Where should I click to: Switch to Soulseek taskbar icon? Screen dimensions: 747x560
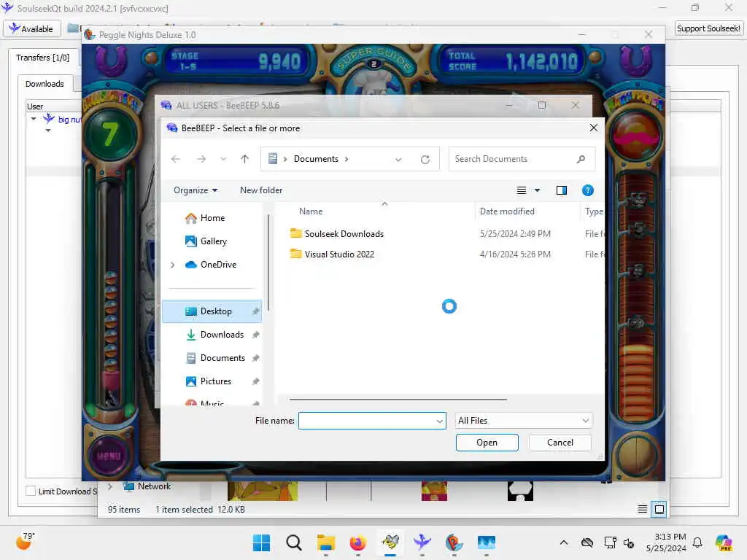click(x=422, y=542)
